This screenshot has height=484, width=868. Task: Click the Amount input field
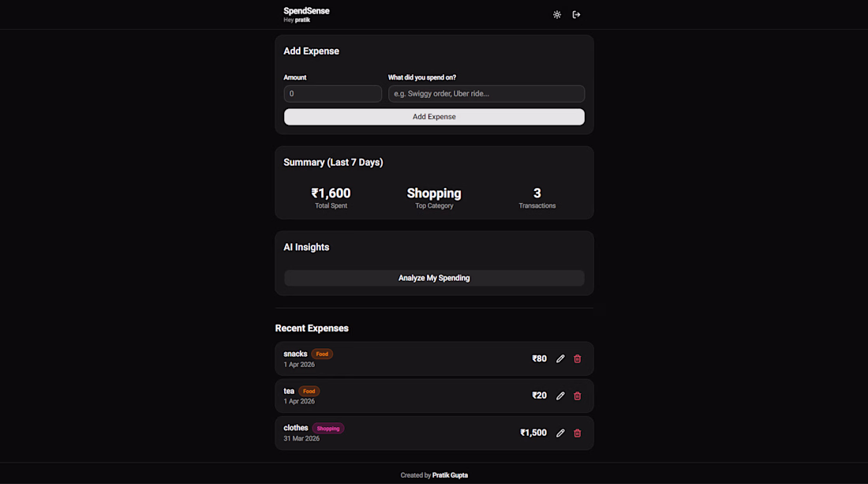point(333,94)
